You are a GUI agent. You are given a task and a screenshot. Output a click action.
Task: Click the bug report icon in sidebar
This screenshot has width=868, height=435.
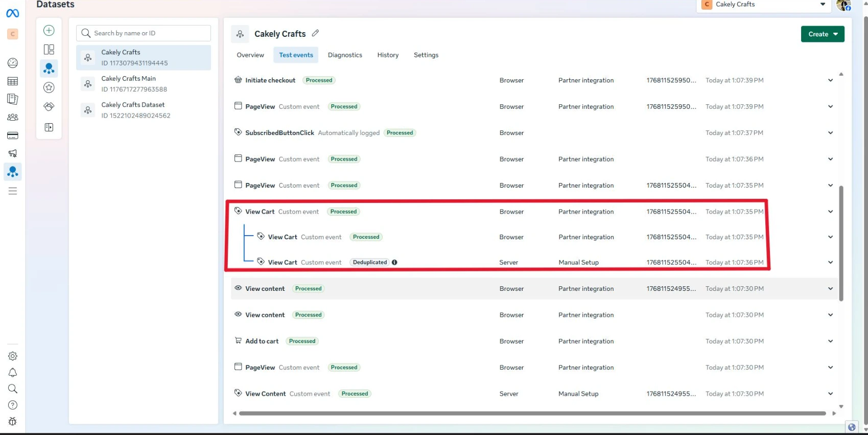(x=13, y=422)
